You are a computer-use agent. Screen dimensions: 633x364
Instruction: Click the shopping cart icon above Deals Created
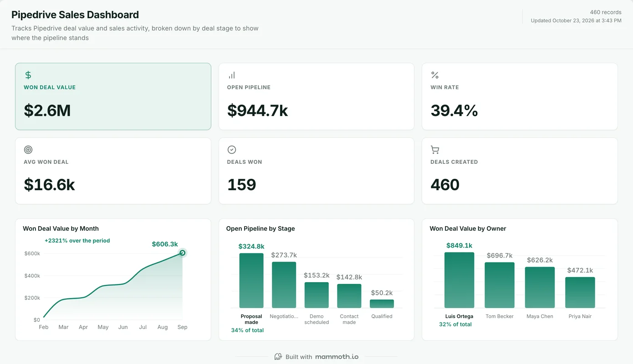click(x=435, y=150)
